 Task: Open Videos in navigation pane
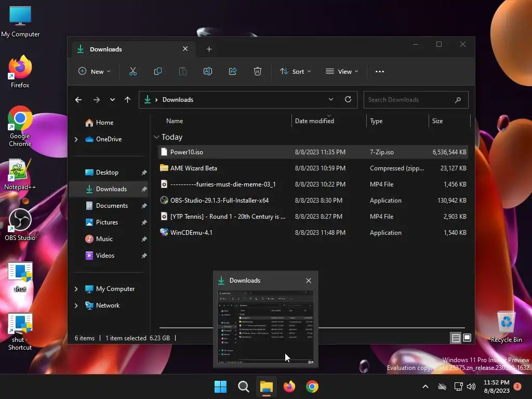(x=109, y=256)
